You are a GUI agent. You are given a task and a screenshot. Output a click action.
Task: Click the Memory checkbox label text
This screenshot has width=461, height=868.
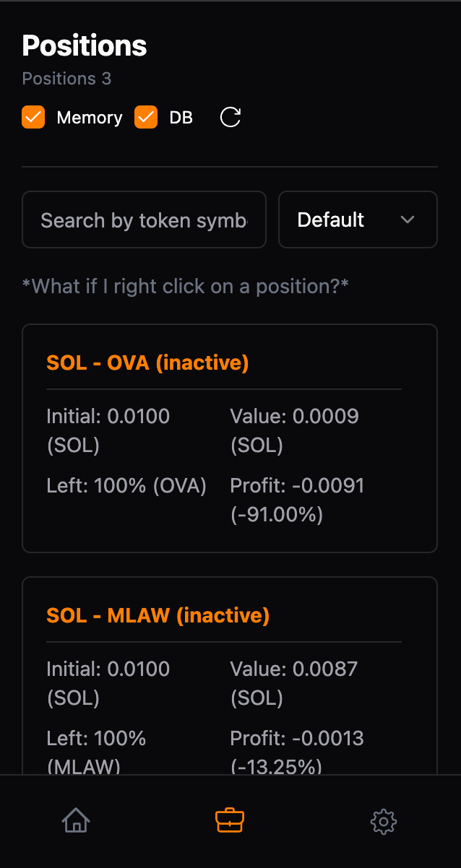coord(89,118)
